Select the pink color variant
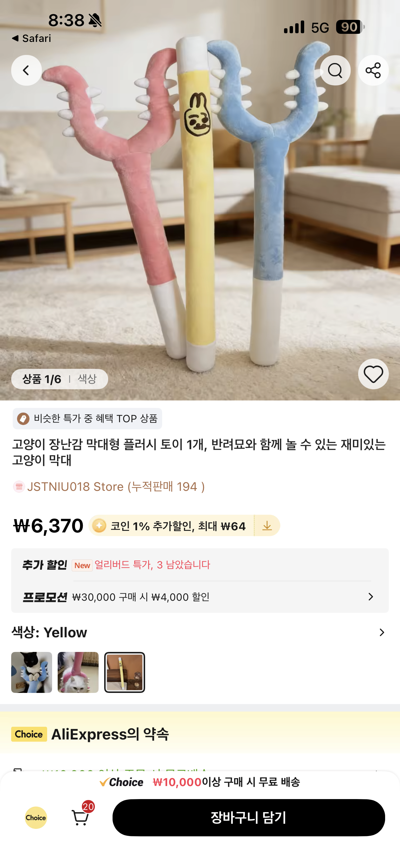This screenshot has height=868, width=400. [x=78, y=672]
